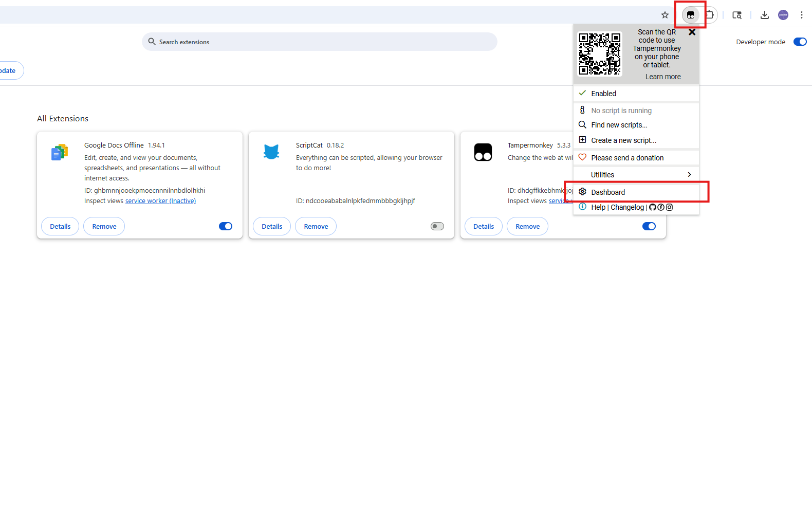Open the Help link in the popup
This screenshot has height=511, width=812.
[x=598, y=207]
